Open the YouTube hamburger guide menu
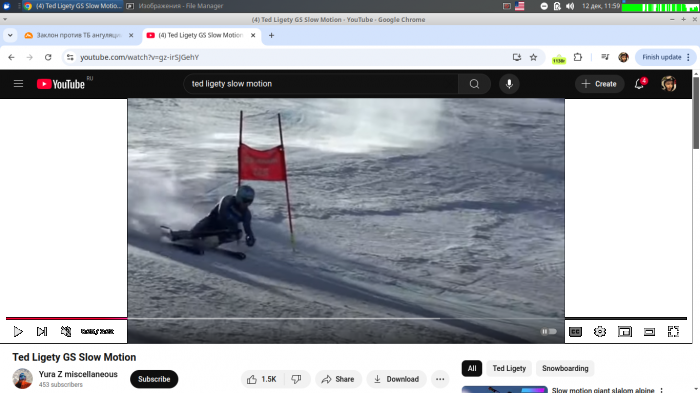This screenshot has height=393, width=700. coord(18,84)
